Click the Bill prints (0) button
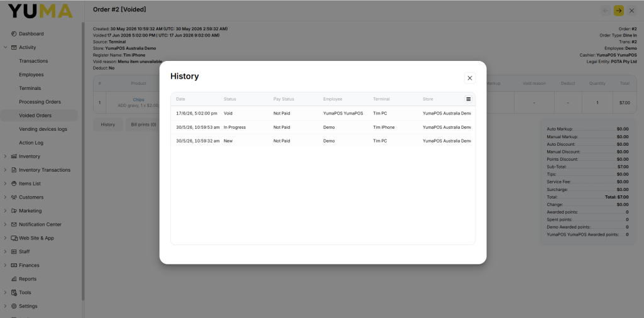The image size is (644, 318). pos(143,124)
